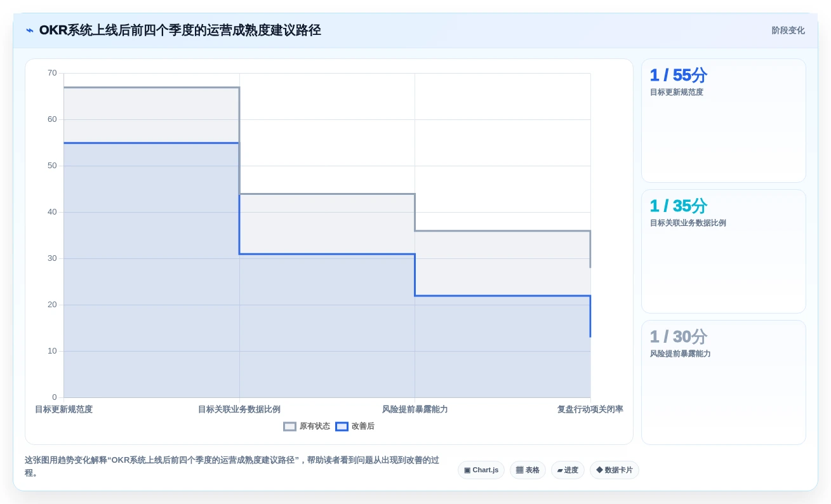Click y-axis value 70
Viewport: 831px width, 504px height.
52,73
